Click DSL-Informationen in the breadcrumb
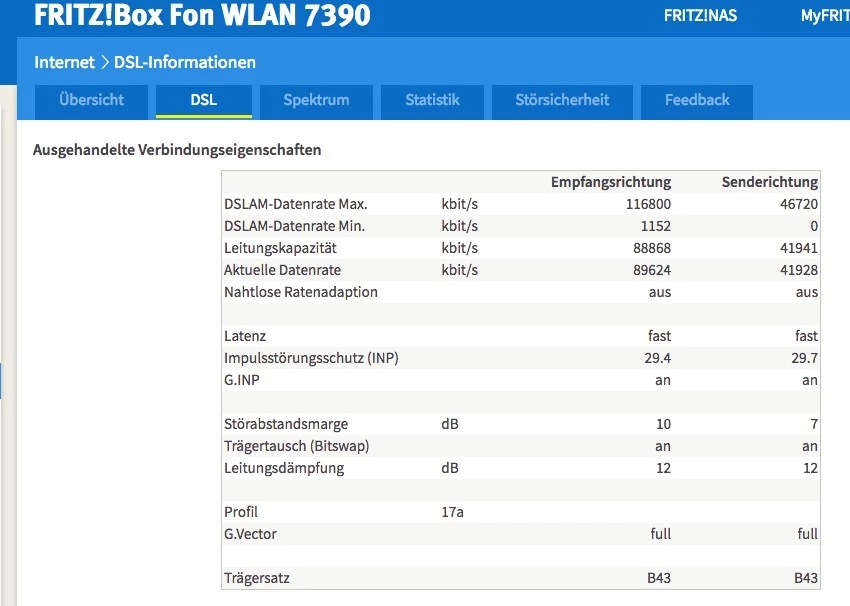This screenshot has height=606, width=850. (185, 62)
